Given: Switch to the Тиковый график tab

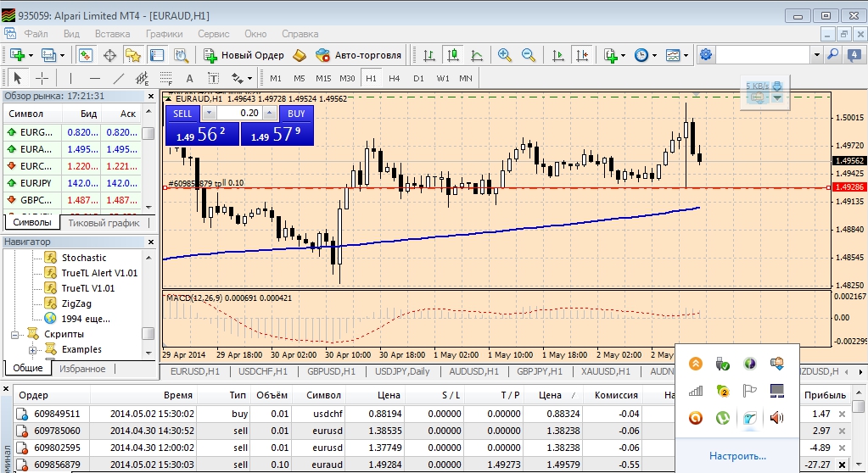Looking at the screenshot, I should pos(104,222).
